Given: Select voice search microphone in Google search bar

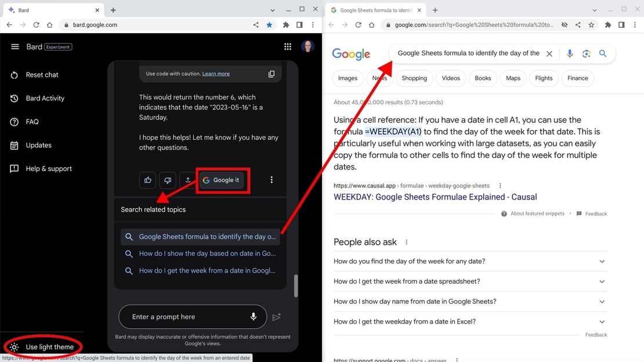Looking at the screenshot, I should (569, 53).
